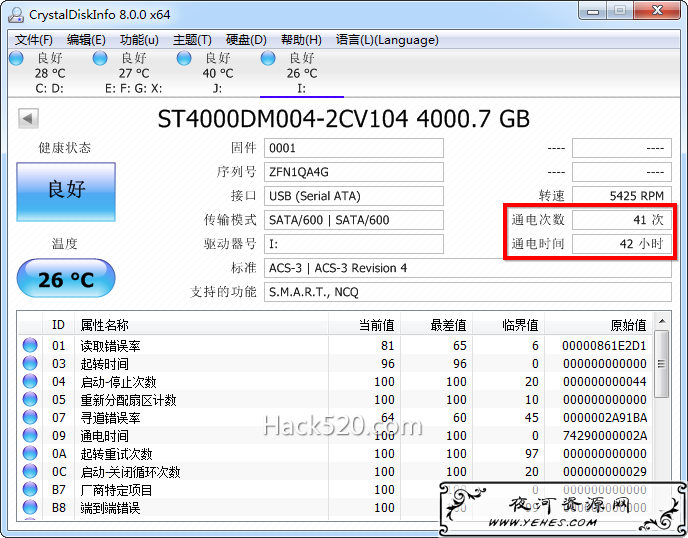The height and width of the screenshot is (538, 688).
Task: Select the I: disk status orb
Action: tap(268, 58)
